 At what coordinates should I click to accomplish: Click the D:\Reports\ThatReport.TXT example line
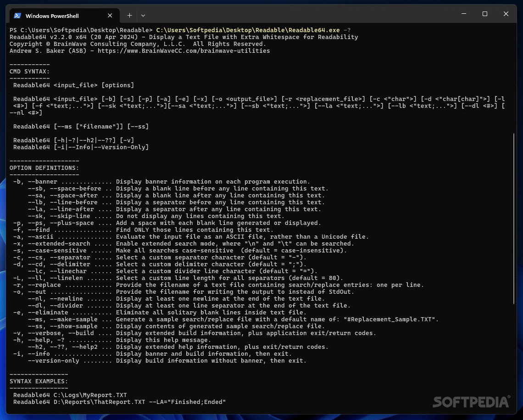coord(119,402)
